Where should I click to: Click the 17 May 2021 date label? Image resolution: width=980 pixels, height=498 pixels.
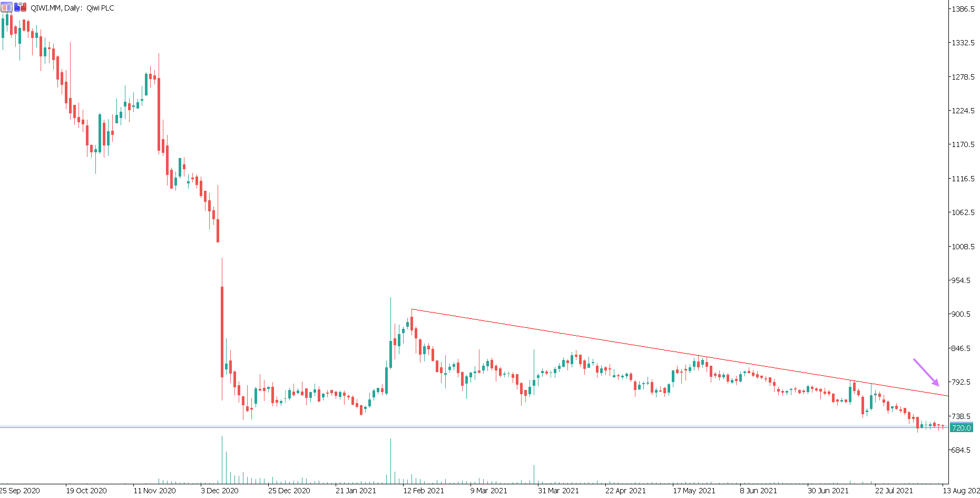tap(693, 491)
